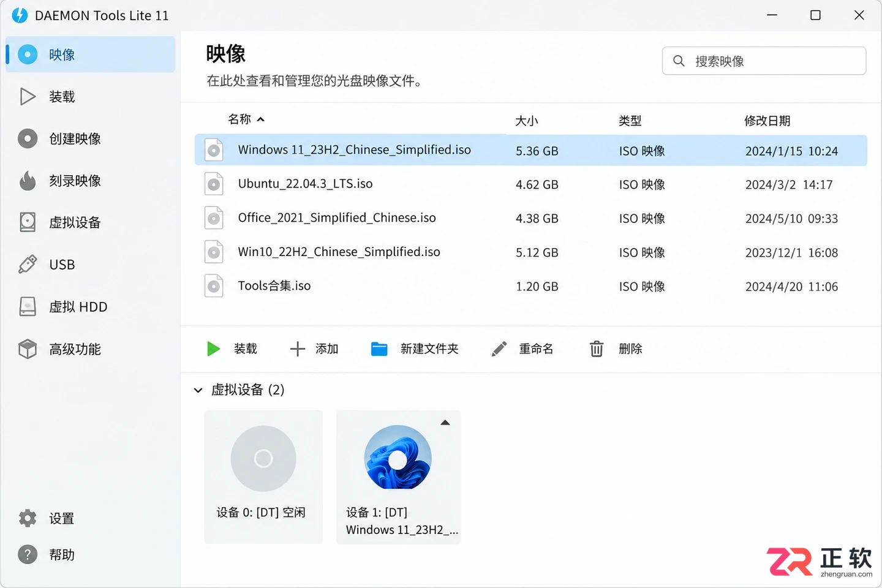The image size is (882, 588).
Task: Focus the 搜索映像 search field
Action: [x=764, y=61]
